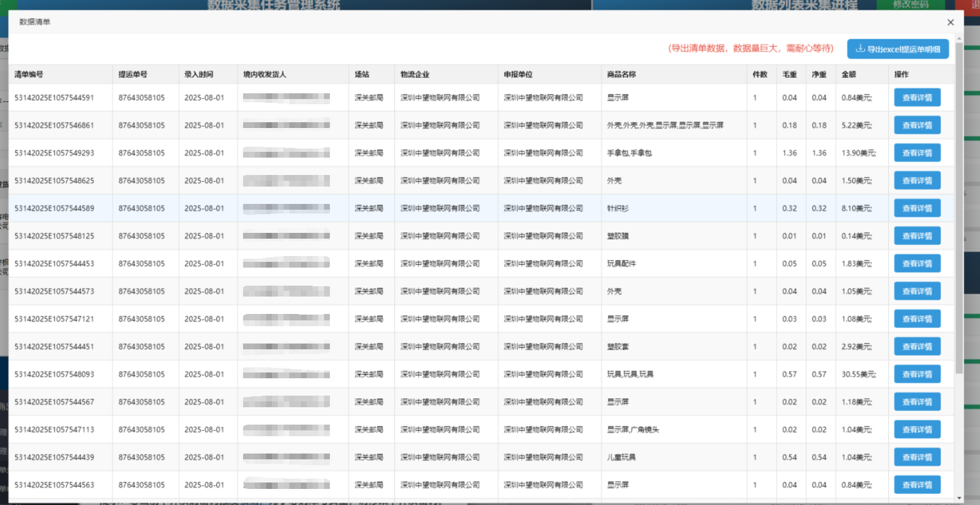
Task: Select list number 53142025E1057544591 cell
Action: point(54,98)
